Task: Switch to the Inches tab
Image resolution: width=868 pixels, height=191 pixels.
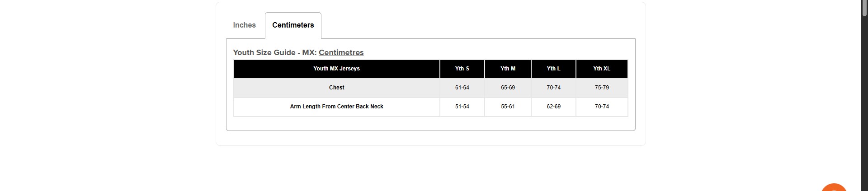Action: tap(244, 25)
